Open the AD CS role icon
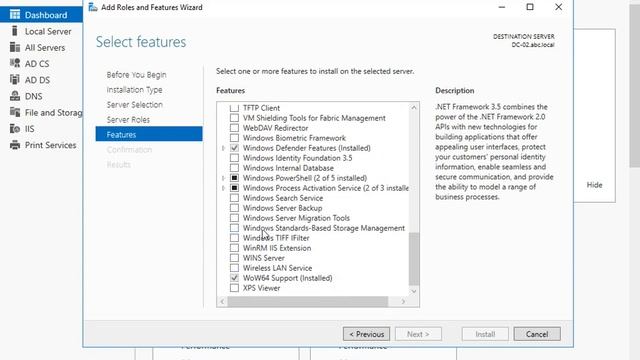 (x=15, y=63)
